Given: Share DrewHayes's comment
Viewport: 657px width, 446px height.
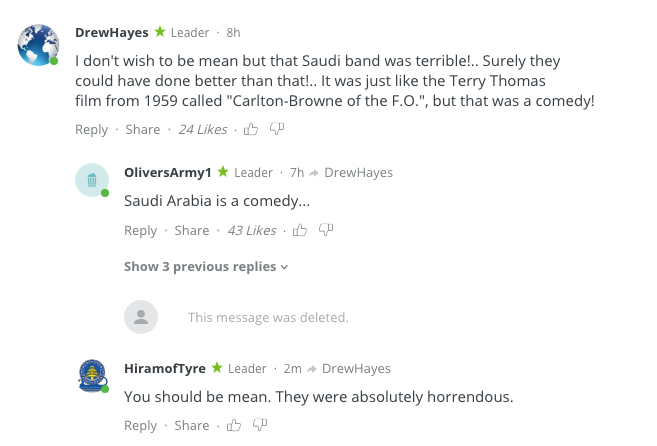Looking at the screenshot, I should coord(143,129).
